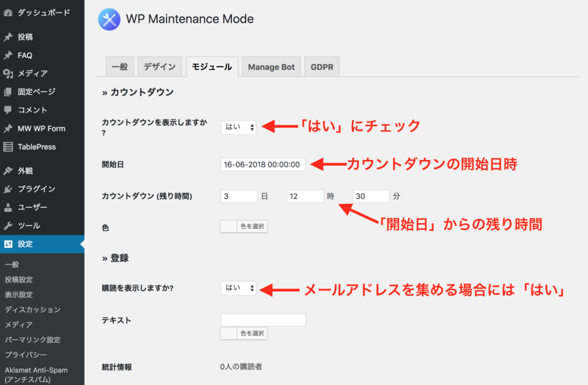588x385 pixels.
Task: Click the paintbrush icon for 外観
Action: click(x=8, y=170)
